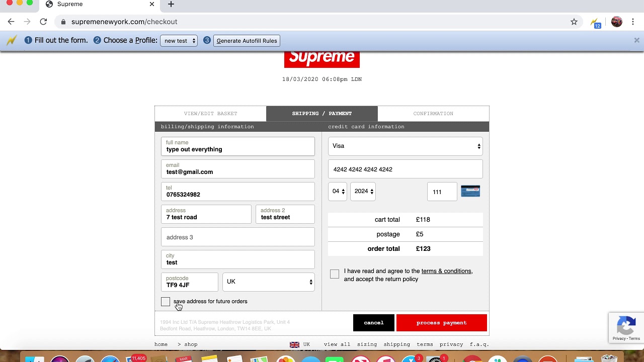Click the order total £123 value

tap(423, 249)
